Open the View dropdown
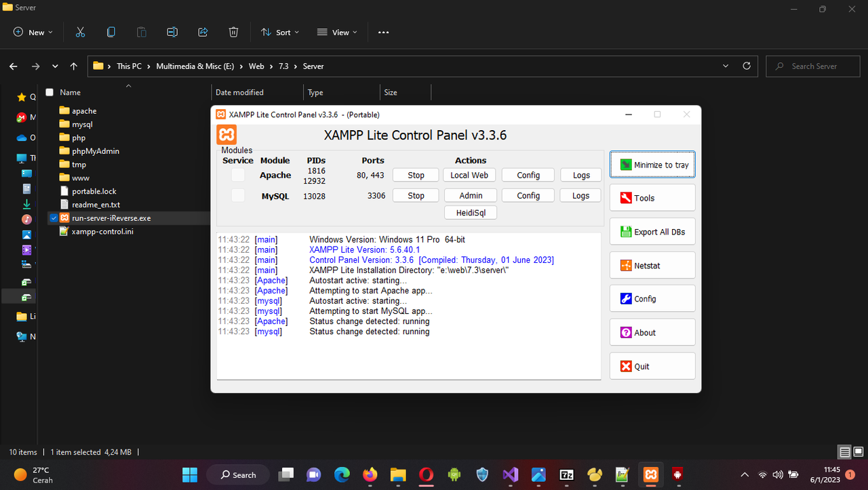Screen dimensions: 868x490 pos(336,32)
